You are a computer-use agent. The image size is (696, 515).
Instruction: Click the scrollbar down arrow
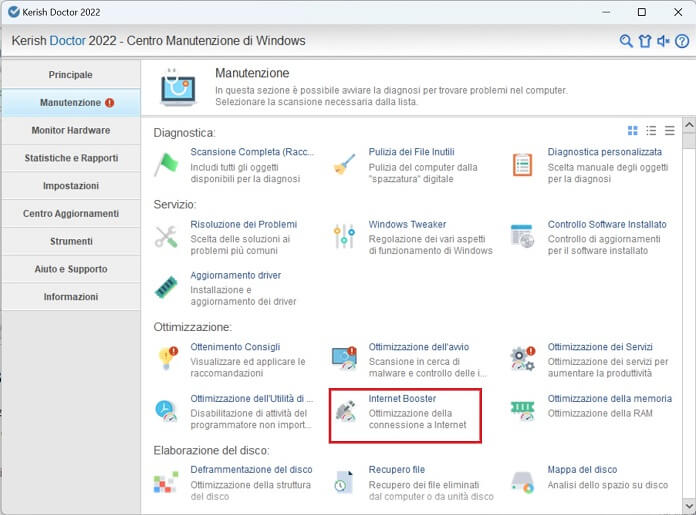(x=689, y=505)
